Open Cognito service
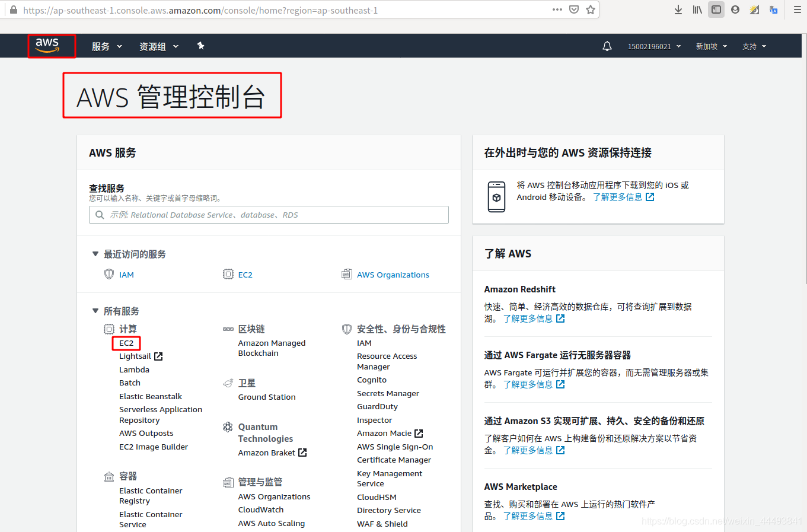Image resolution: width=807 pixels, height=532 pixels. tap(372, 380)
